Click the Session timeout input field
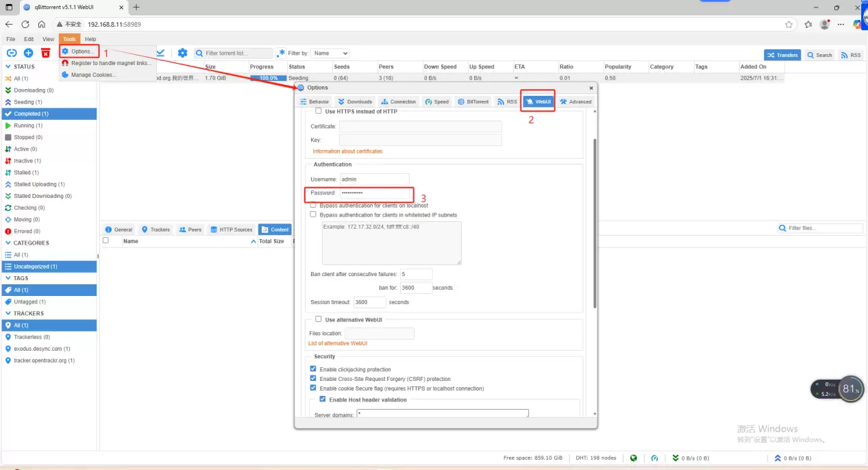This screenshot has height=470, width=868. point(369,302)
